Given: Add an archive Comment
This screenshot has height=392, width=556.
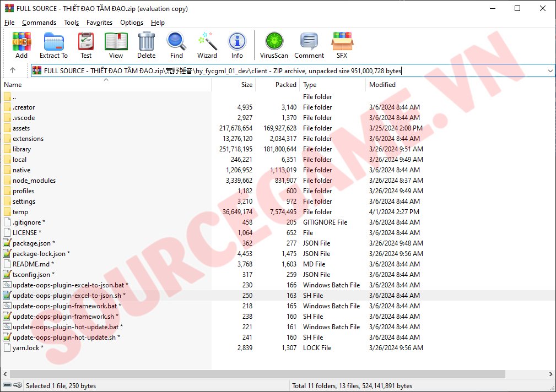Looking at the screenshot, I should tap(309, 45).
